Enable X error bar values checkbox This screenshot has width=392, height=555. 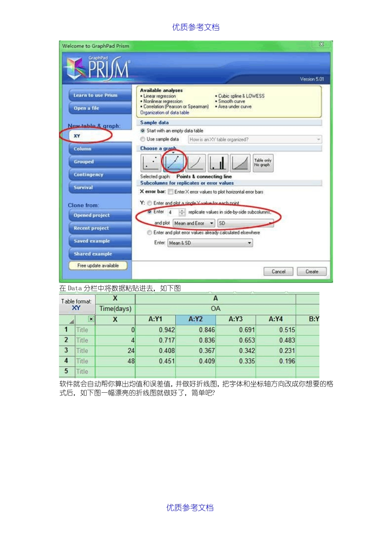coord(170,192)
